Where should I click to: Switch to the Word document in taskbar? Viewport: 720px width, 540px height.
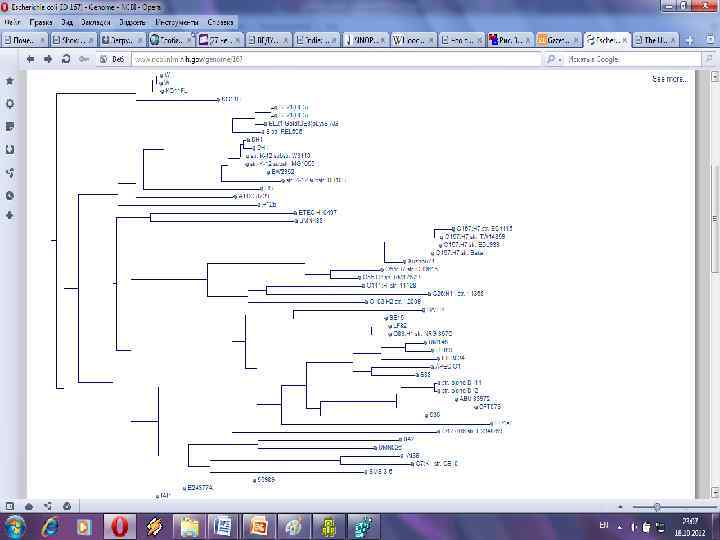coord(224,526)
